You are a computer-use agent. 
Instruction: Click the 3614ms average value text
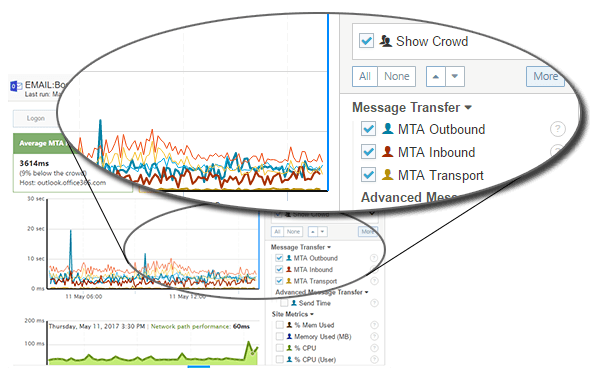tap(34, 163)
